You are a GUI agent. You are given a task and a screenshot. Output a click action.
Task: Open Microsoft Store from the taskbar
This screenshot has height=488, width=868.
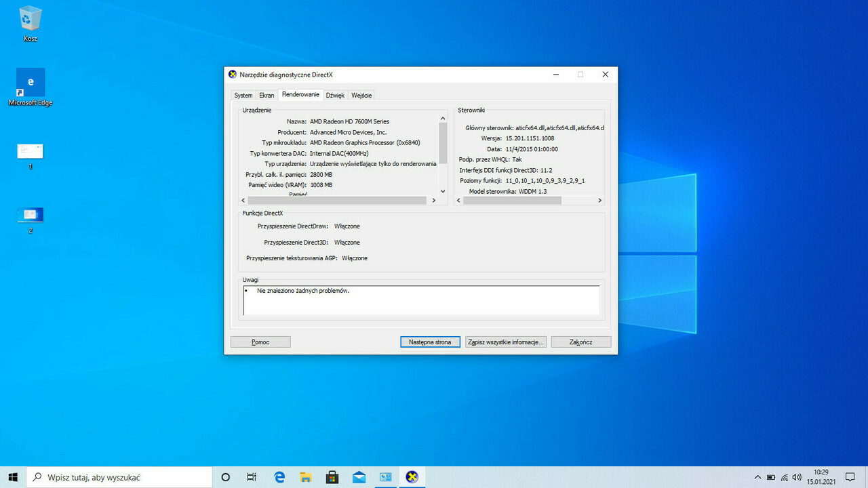[x=332, y=477]
